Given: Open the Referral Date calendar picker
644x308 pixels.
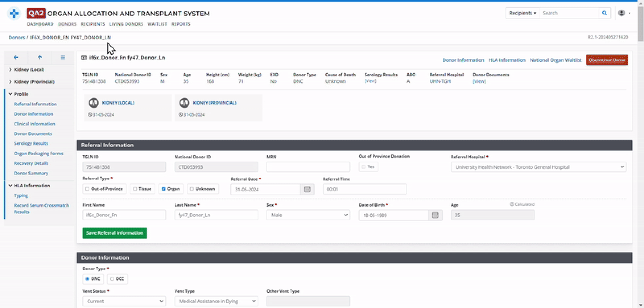Looking at the screenshot, I should pyautogui.click(x=307, y=189).
